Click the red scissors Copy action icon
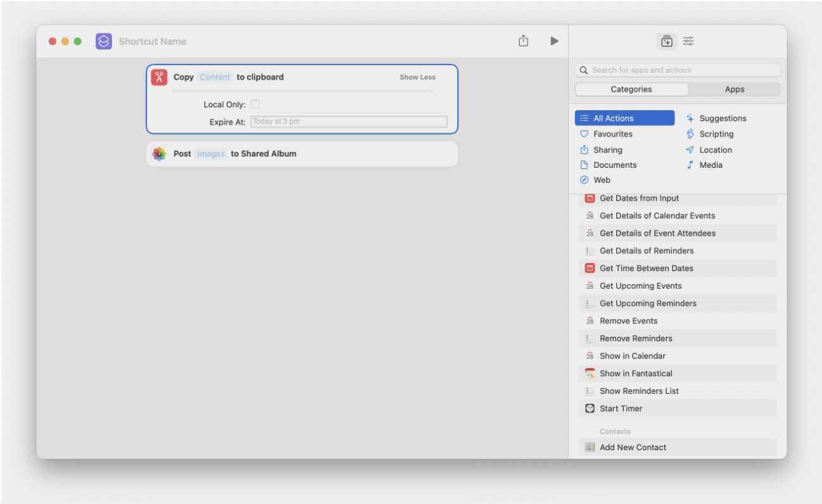The width and height of the screenshot is (822, 504). (159, 77)
